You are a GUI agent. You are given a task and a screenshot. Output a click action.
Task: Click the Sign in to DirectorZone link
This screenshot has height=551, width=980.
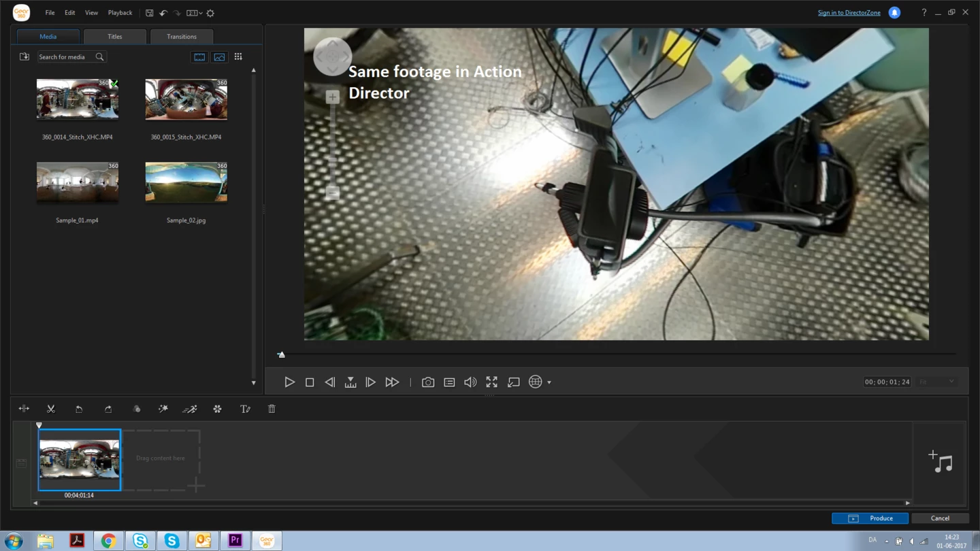click(849, 13)
